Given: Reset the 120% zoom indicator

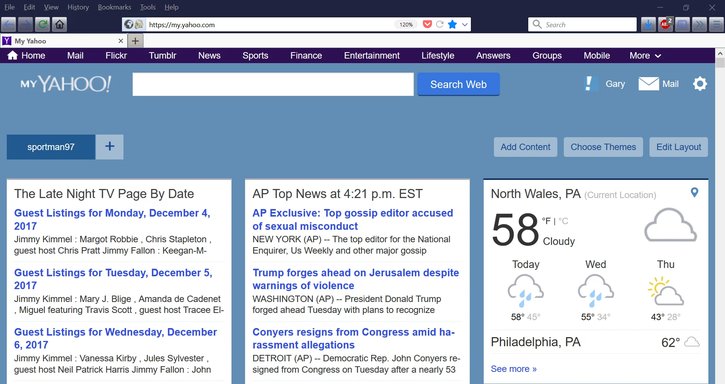Looking at the screenshot, I should tap(406, 25).
